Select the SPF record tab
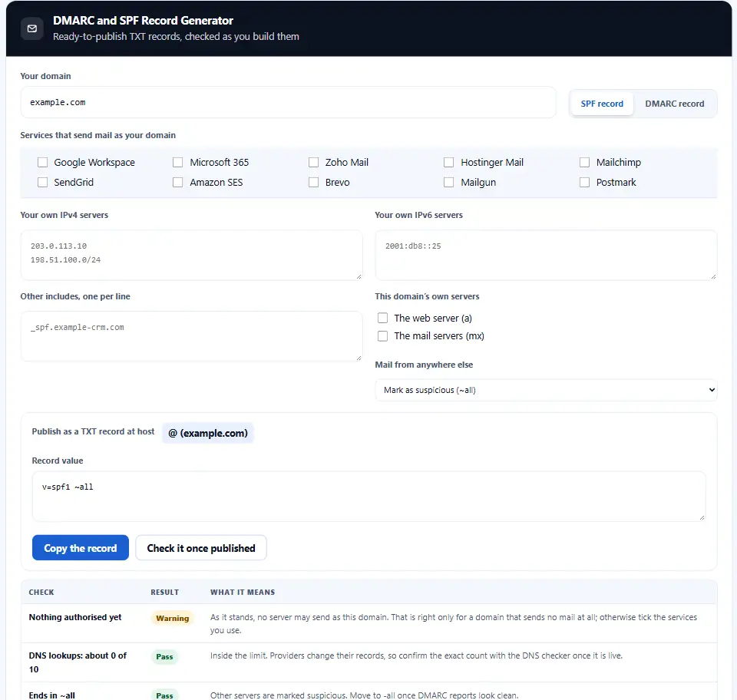The height and width of the screenshot is (700, 737). [602, 104]
